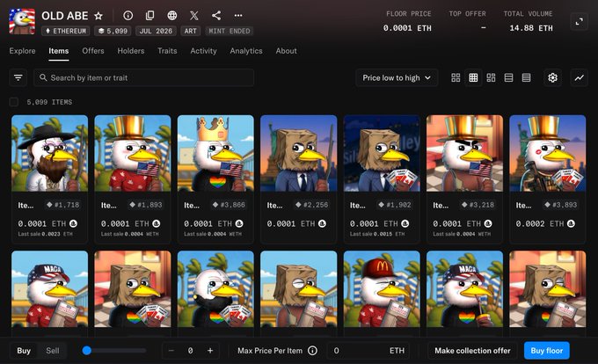Click the Last sale 0.0015 ETH text

click(377, 234)
